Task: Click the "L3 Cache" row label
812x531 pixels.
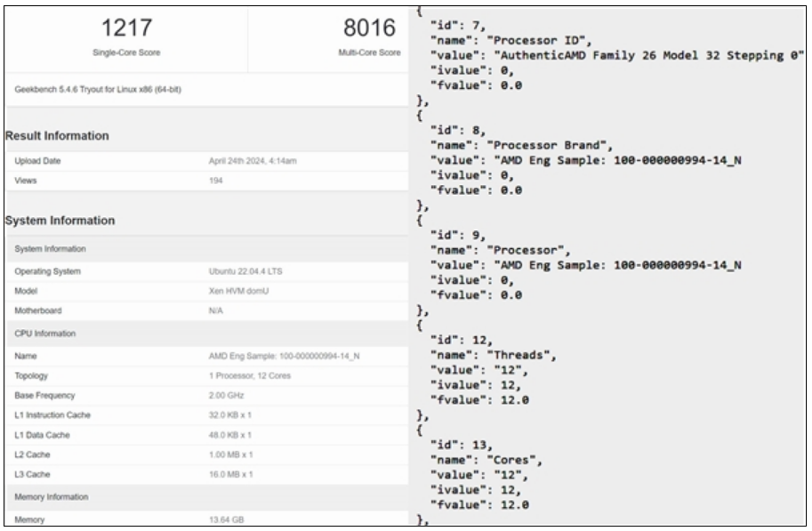Action: coord(32,475)
